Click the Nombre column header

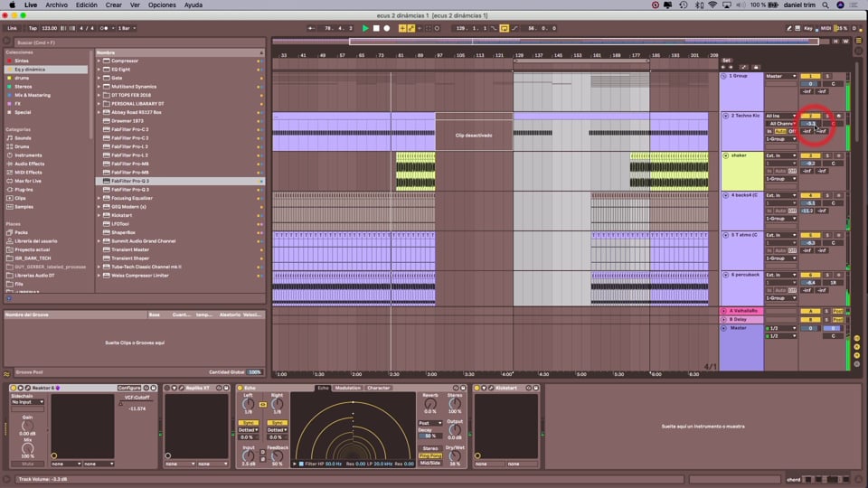click(180, 52)
